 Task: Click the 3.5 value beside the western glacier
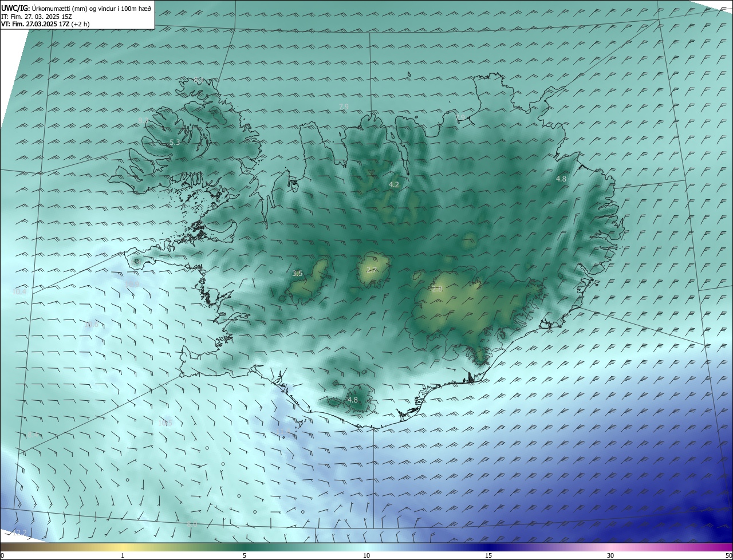tap(297, 274)
